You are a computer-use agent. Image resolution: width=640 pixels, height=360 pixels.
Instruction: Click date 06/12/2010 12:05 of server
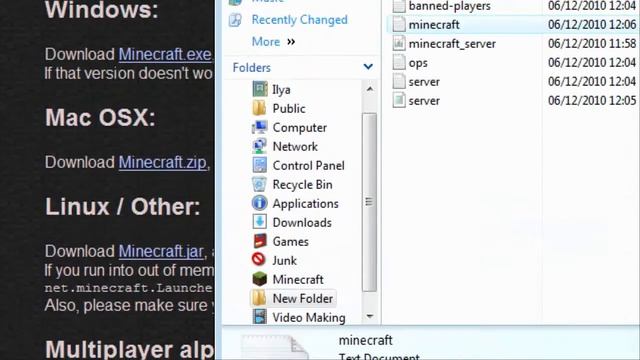tap(592, 100)
